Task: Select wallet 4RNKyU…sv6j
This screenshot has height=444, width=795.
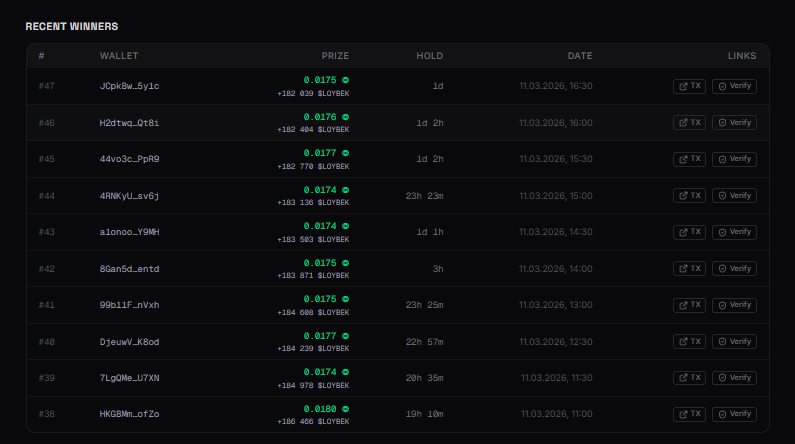Action: (x=129, y=196)
